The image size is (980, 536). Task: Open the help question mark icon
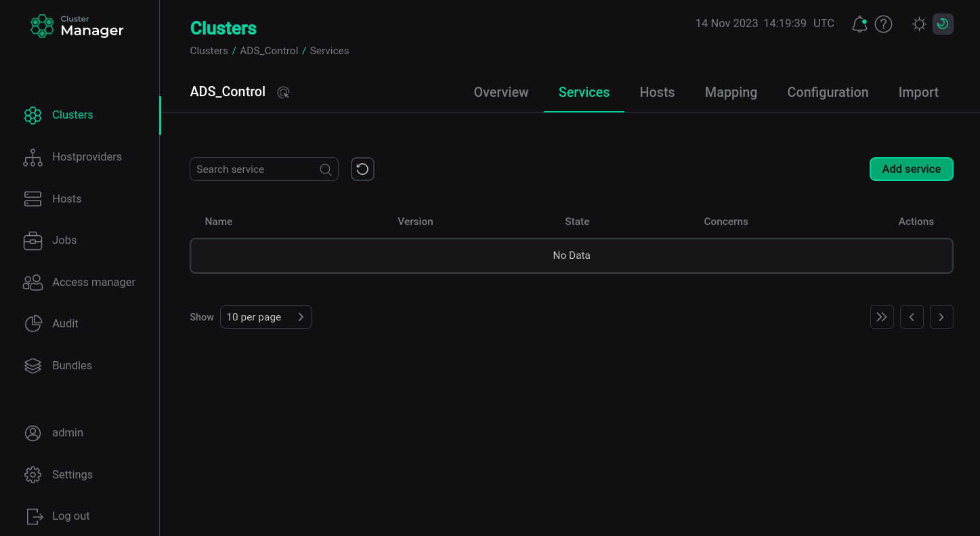[883, 24]
